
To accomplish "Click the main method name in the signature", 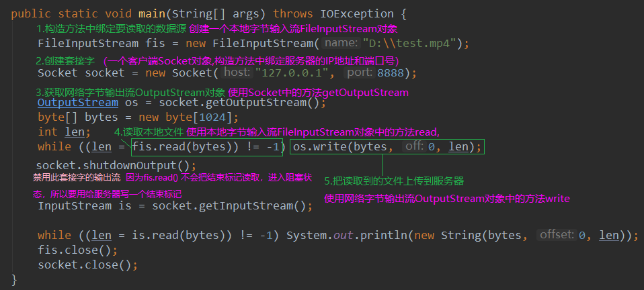I will click(151, 13).
